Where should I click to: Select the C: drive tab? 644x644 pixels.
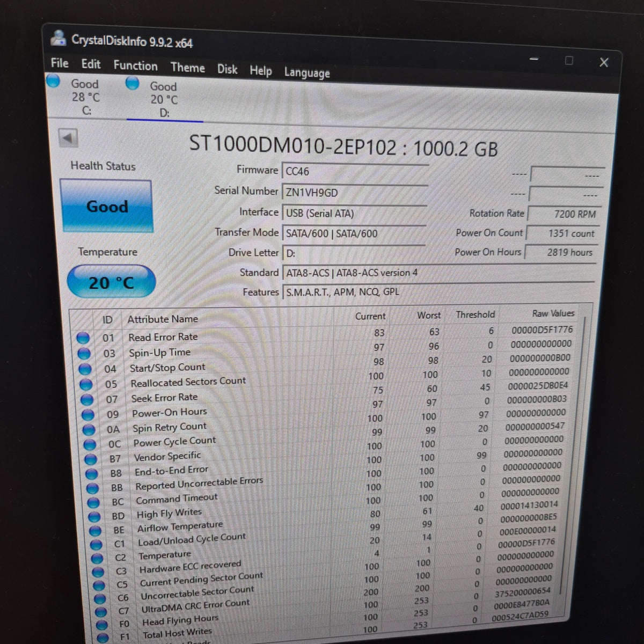80,97
